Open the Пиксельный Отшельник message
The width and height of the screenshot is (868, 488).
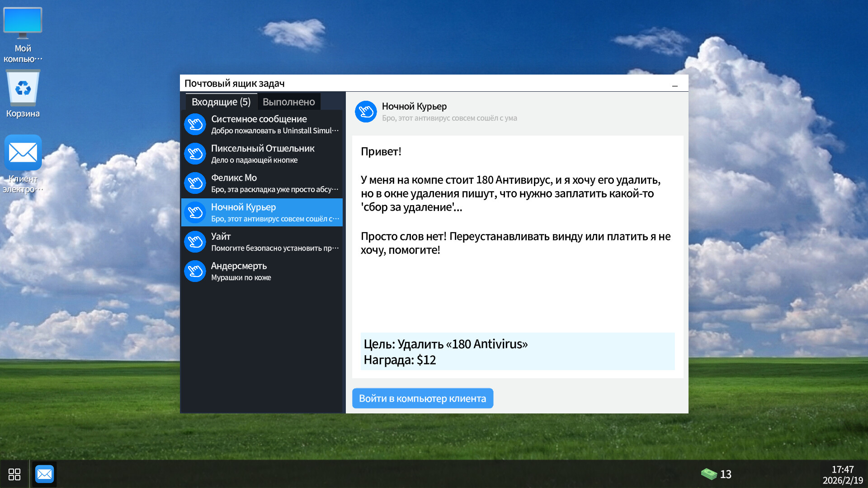click(x=262, y=153)
